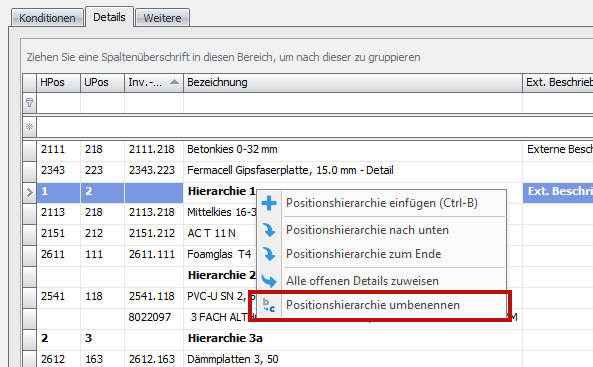Open the Weitere tab

pos(162,18)
